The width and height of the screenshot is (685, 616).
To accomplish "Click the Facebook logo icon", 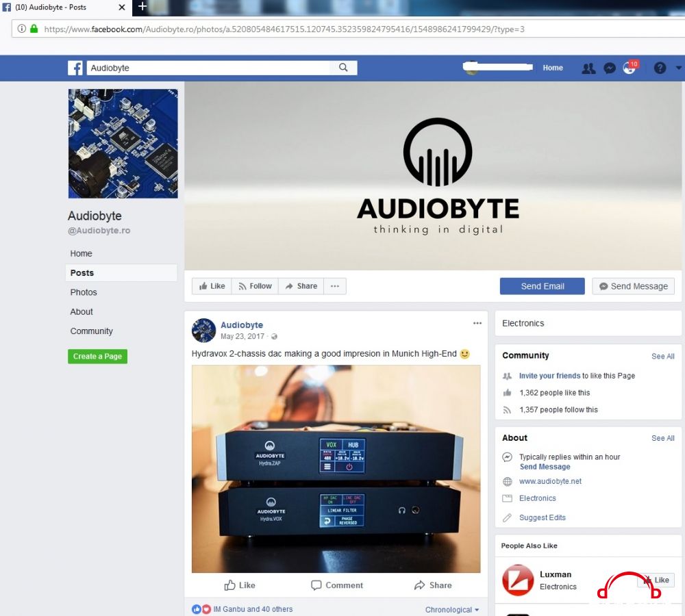I will pos(75,68).
